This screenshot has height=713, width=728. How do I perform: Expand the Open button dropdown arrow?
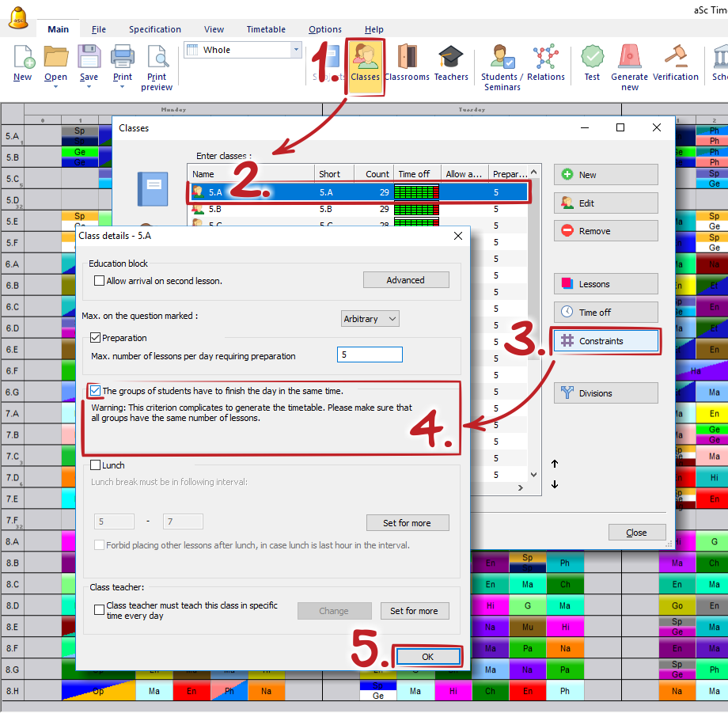pyautogui.click(x=55, y=87)
